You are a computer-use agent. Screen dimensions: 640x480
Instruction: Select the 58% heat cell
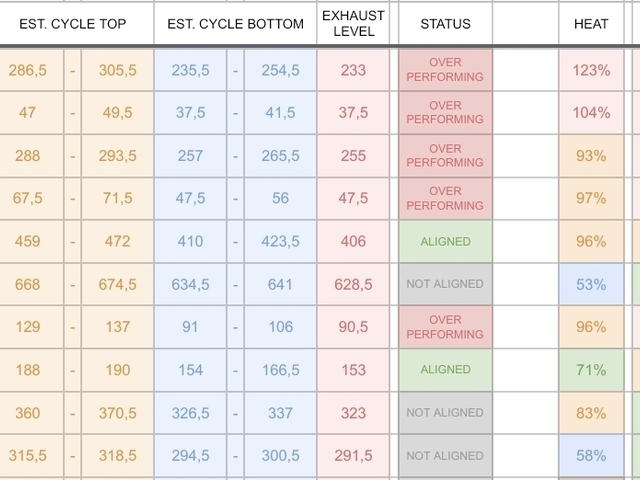[x=592, y=456]
